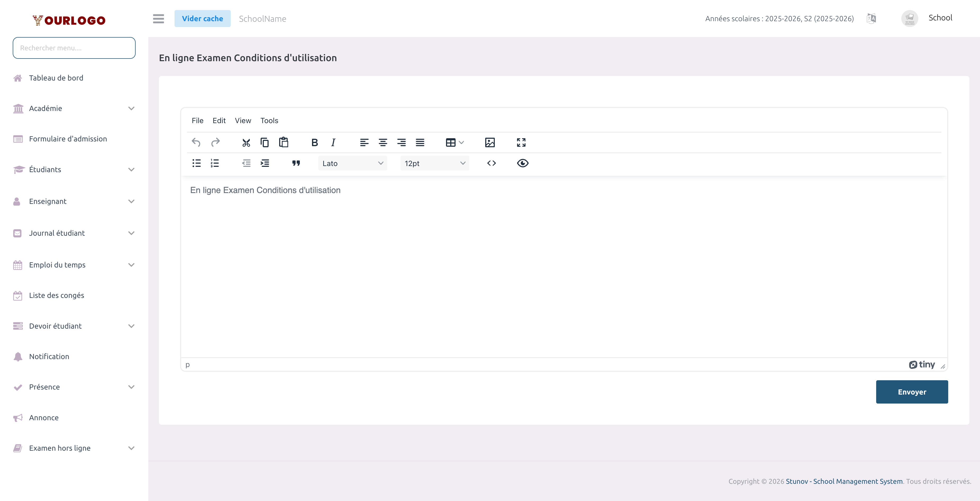Select the bulleted list icon
The image size is (980, 501).
pyautogui.click(x=196, y=163)
